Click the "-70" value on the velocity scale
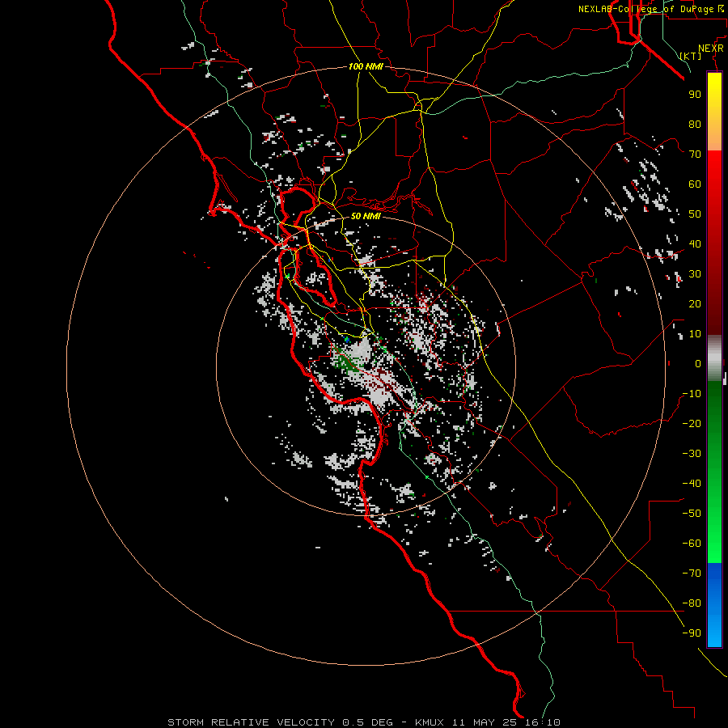Screen dimensions: 728x728 (x=692, y=574)
